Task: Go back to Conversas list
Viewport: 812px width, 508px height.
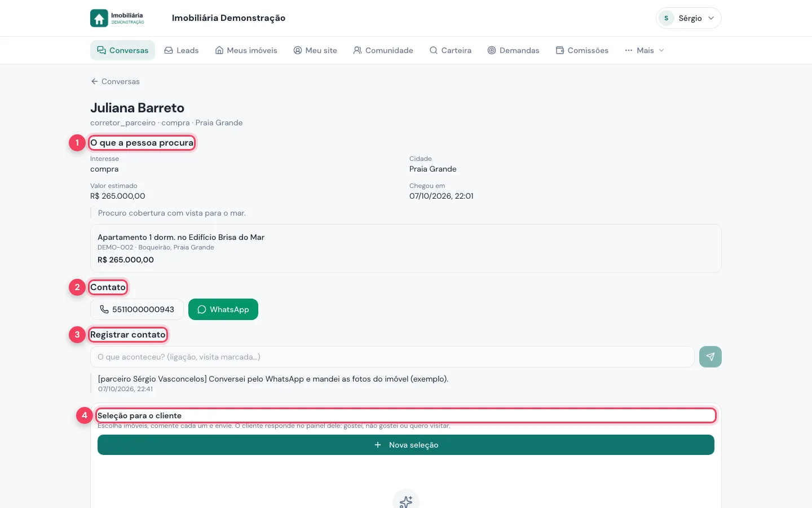Action: click(x=115, y=81)
